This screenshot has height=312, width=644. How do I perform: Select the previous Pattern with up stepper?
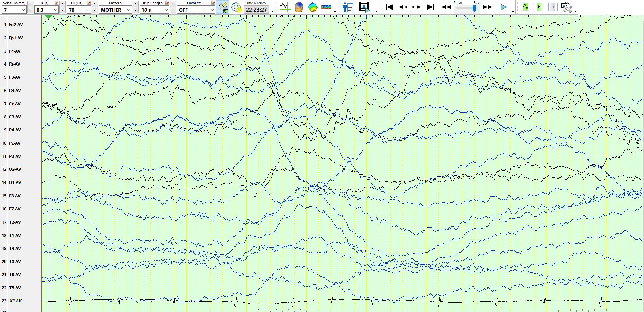tap(136, 3)
